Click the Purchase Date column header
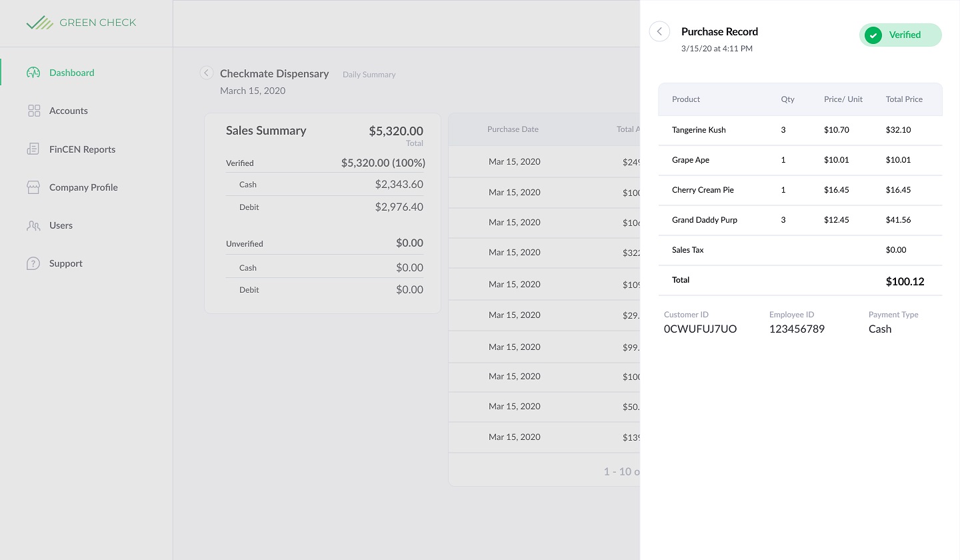 click(513, 129)
